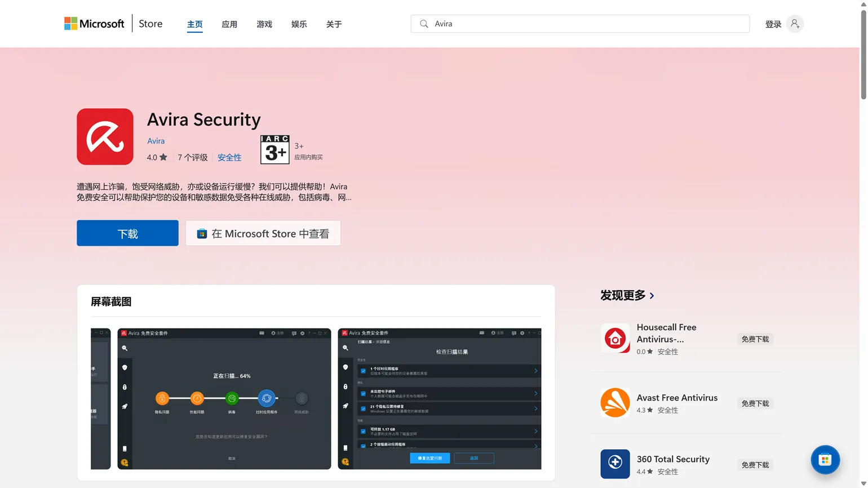Click the Avira Security app icon
The width and height of the screenshot is (868, 488).
coord(105,137)
